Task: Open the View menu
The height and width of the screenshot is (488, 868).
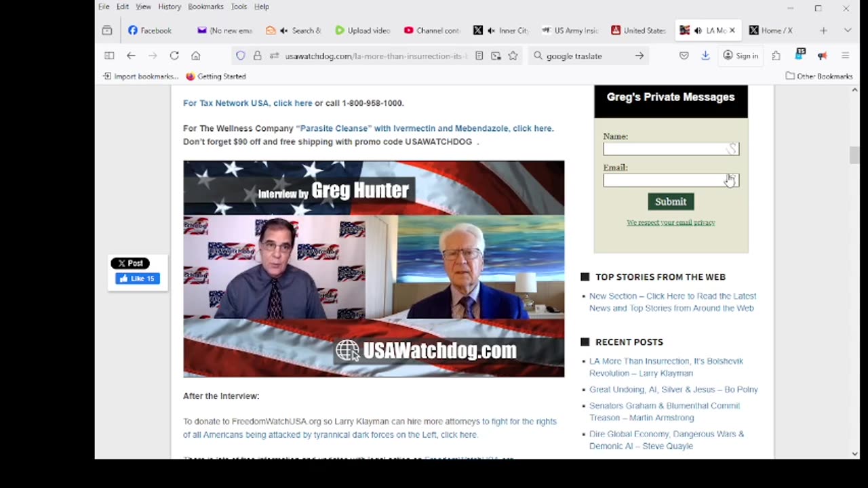Action: 143,7
